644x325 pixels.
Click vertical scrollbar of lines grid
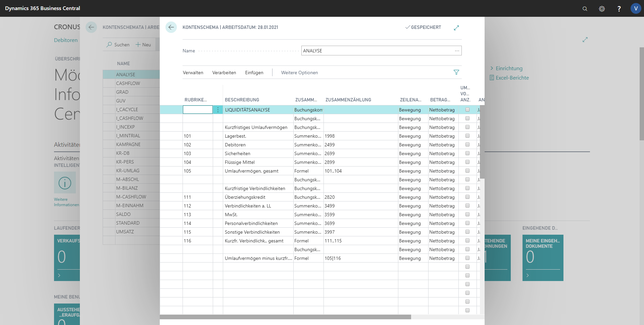point(482,142)
